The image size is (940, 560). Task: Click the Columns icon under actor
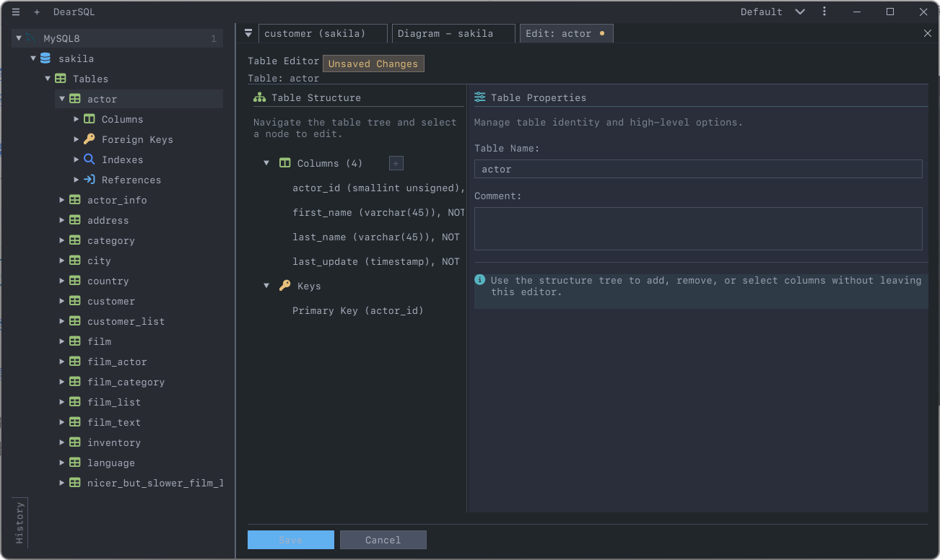click(x=89, y=119)
